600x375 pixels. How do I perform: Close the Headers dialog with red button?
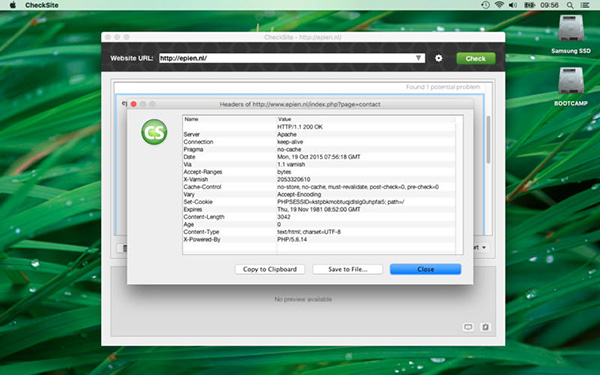pos(134,104)
